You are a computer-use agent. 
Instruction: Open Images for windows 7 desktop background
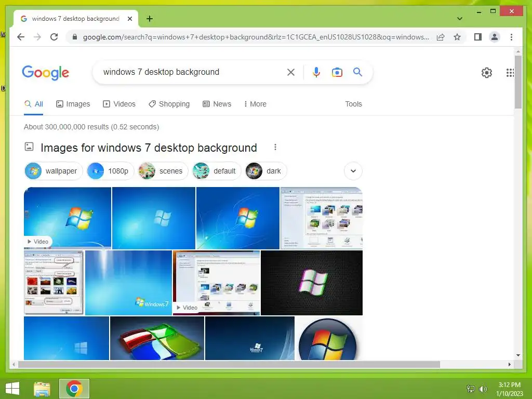point(149,148)
